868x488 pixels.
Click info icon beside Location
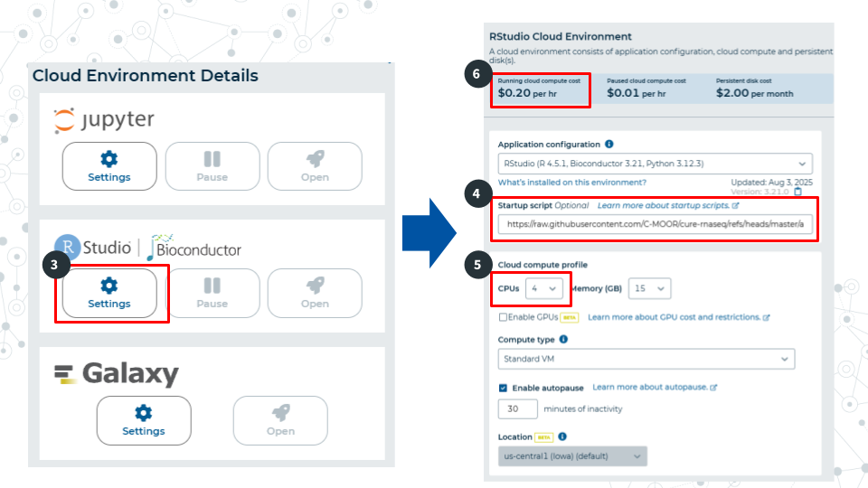pos(562,436)
